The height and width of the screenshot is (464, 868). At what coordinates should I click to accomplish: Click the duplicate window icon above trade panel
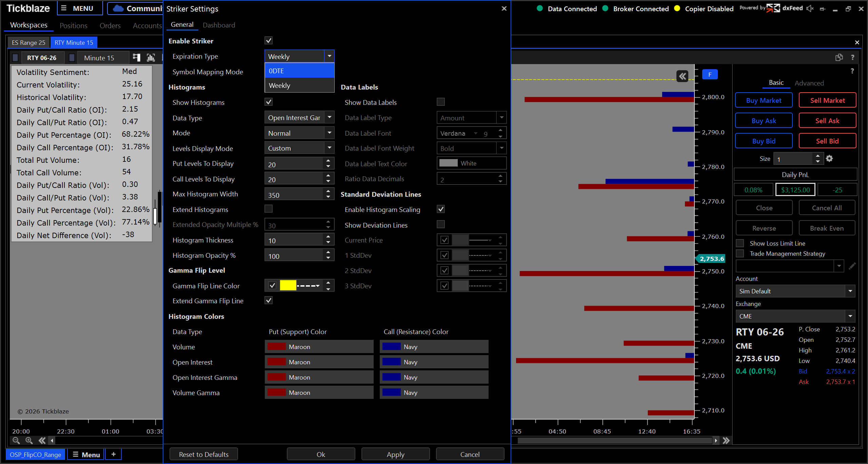[839, 57]
